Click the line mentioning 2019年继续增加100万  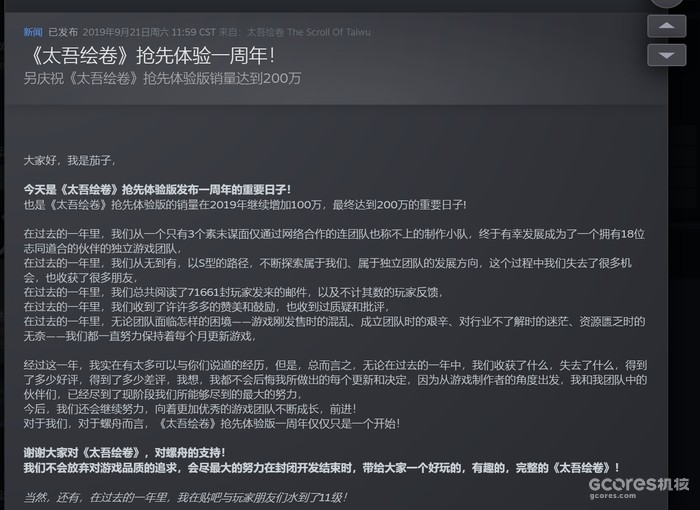pyautogui.click(x=245, y=205)
